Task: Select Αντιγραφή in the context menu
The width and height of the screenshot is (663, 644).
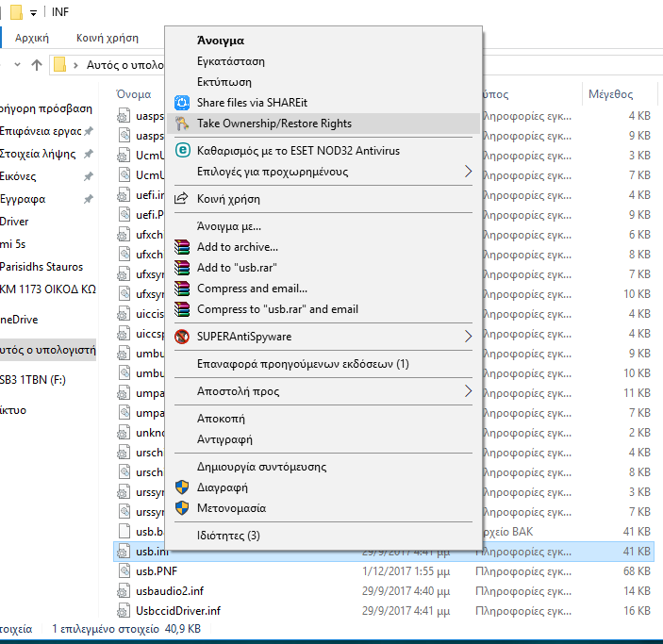Action: (224, 439)
